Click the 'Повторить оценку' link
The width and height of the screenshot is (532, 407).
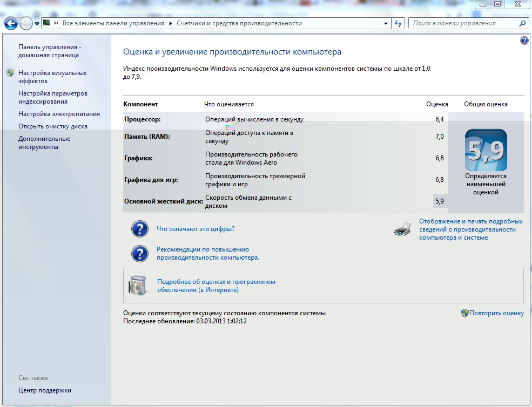[x=496, y=313]
